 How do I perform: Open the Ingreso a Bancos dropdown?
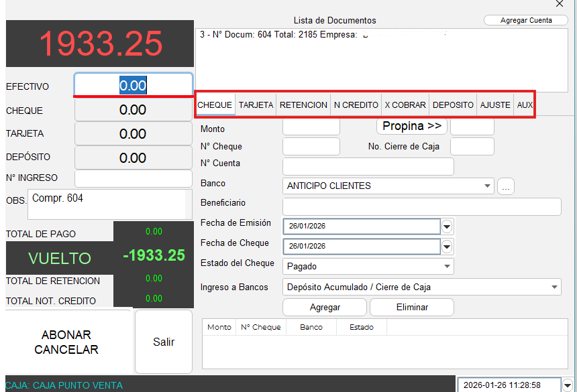click(554, 287)
